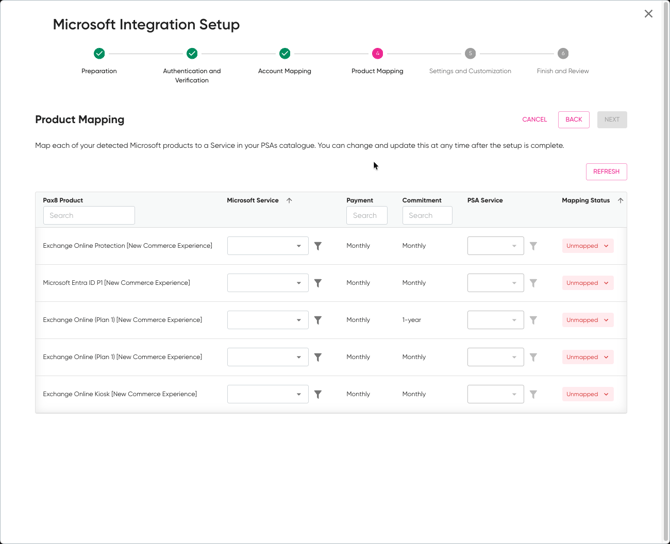Click PSA Service filter icon for Exchange Online Kiosk
This screenshot has height=544, width=670.
coord(533,394)
